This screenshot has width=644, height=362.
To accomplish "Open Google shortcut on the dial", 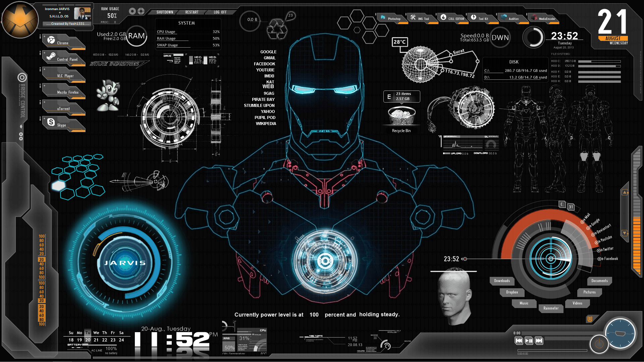I will [593, 224].
